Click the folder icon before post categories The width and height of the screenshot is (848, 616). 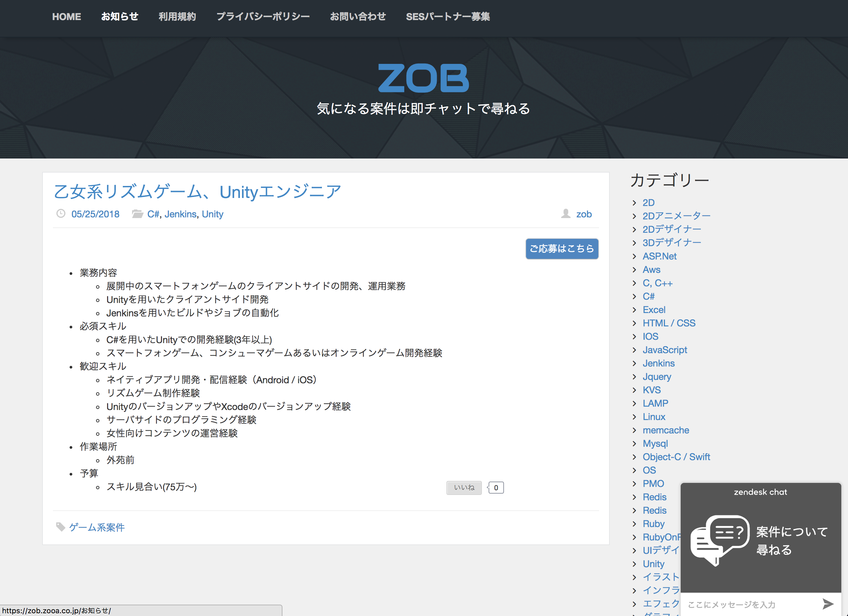point(137,214)
